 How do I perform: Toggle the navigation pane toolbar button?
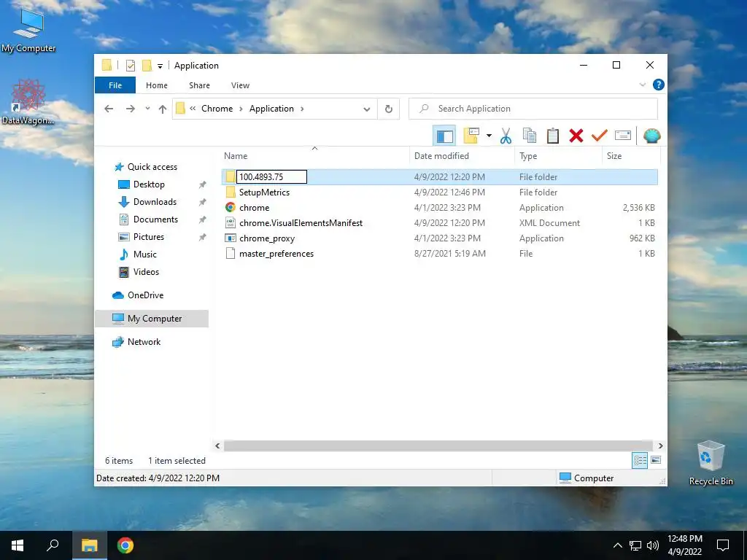444,136
